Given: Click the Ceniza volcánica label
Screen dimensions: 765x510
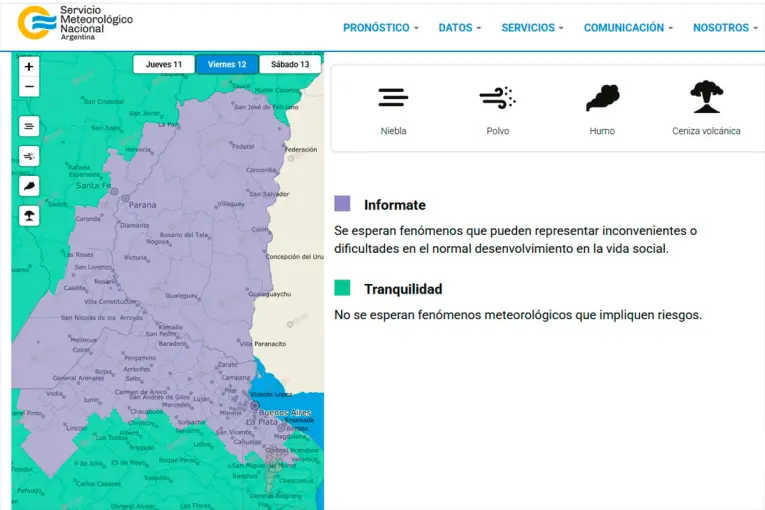Looking at the screenshot, I should [x=706, y=131].
